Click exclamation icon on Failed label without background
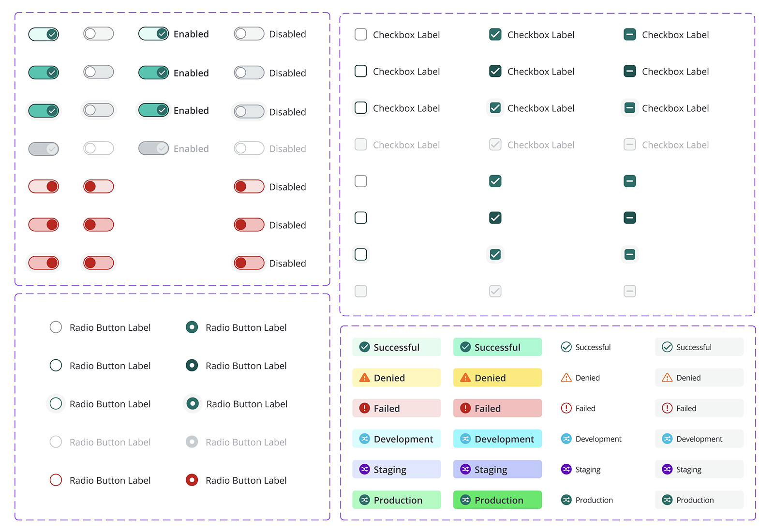 (x=566, y=408)
